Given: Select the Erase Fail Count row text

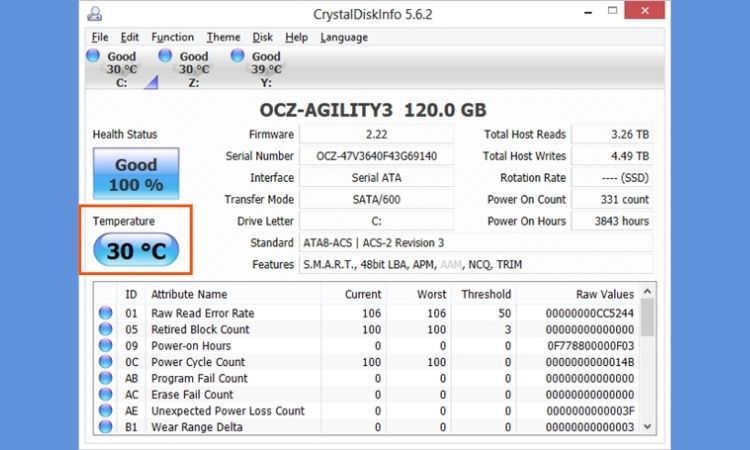Looking at the screenshot, I should click(x=192, y=395).
